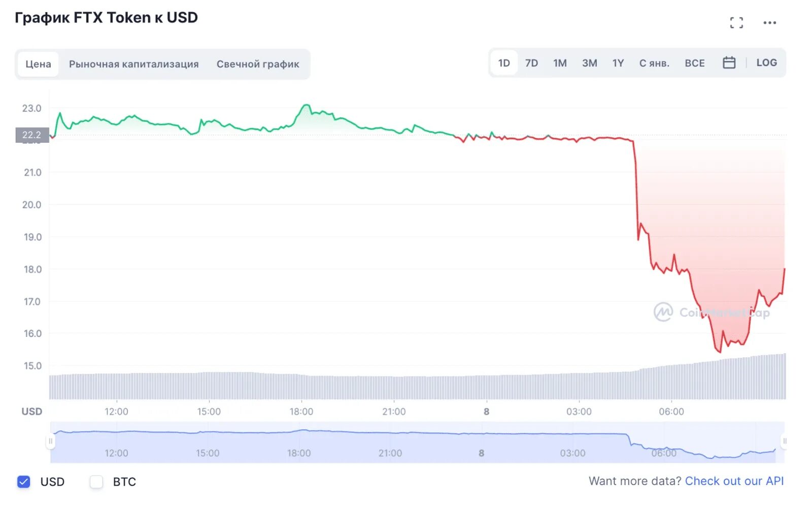Select the 7D time range
Image resolution: width=812 pixels, height=510 pixels.
(531, 63)
